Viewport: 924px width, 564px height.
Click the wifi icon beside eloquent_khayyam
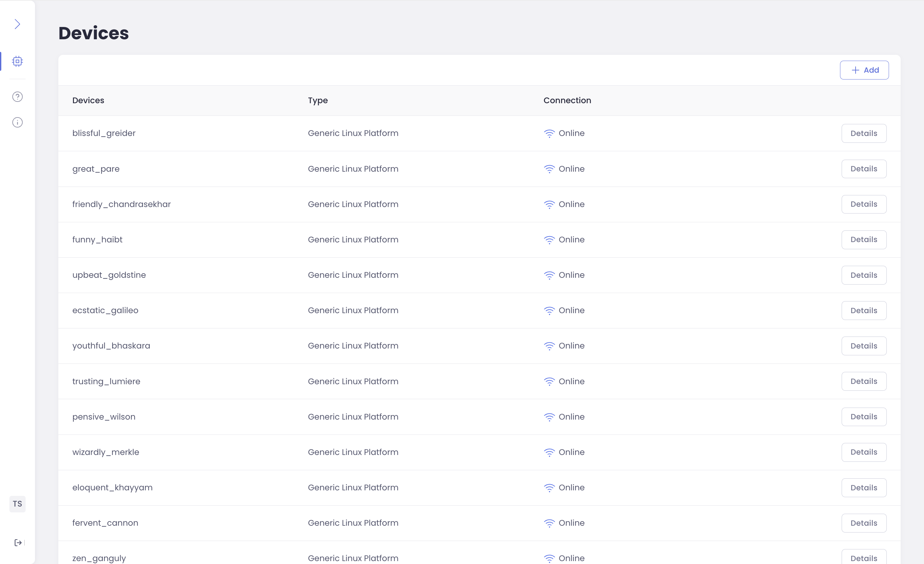tap(550, 488)
